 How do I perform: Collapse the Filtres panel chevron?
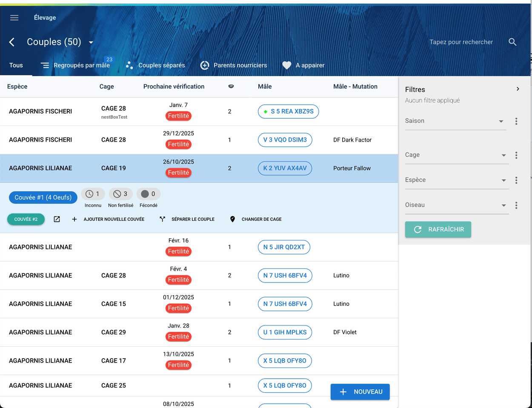tap(518, 89)
